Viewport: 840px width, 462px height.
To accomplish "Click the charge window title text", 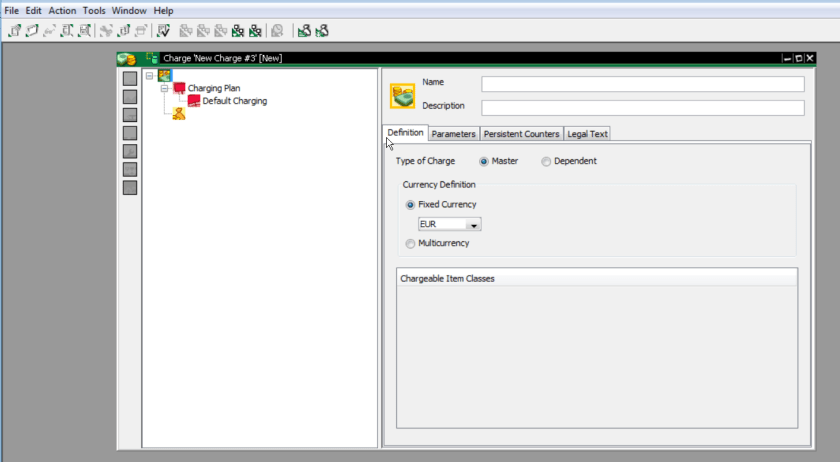I will coord(222,58).
